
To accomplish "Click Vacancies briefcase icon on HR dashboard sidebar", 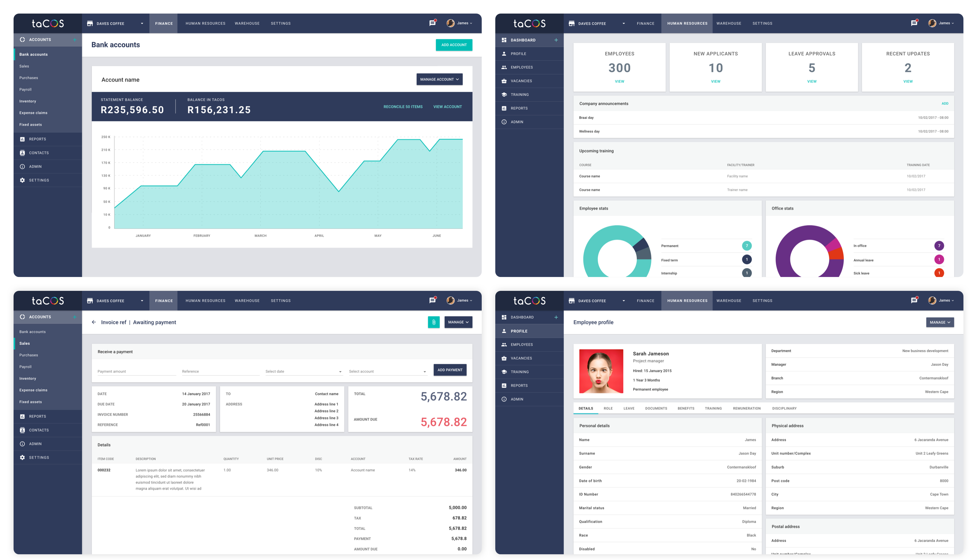I will (x=504, y=81).
